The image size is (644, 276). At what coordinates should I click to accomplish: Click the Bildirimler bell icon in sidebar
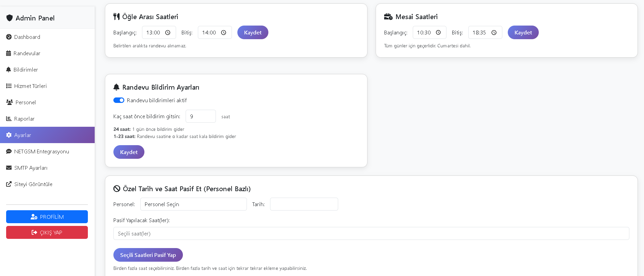9,70
